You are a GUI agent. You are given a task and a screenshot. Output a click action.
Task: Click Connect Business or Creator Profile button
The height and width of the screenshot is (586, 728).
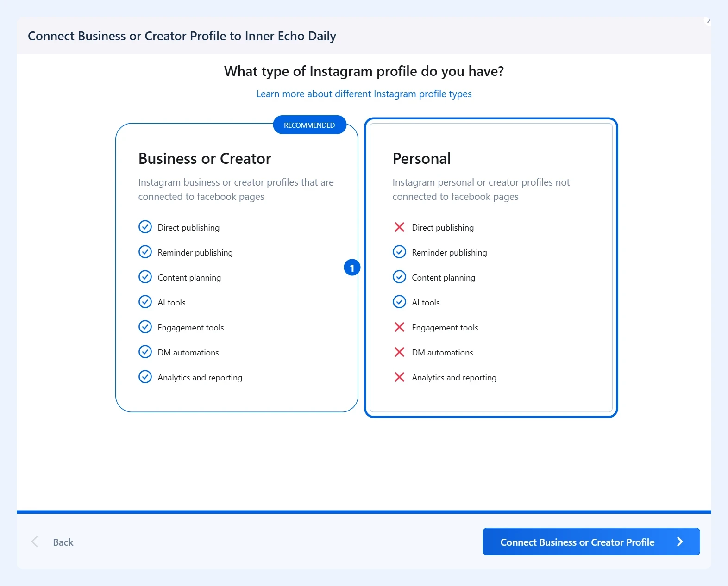pos(591,542)
